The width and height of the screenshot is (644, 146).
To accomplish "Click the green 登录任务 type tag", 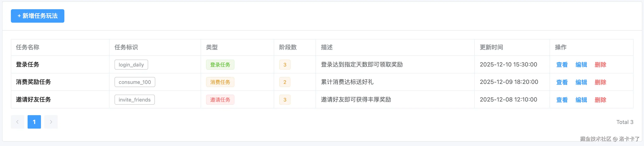I will [220, 65].
